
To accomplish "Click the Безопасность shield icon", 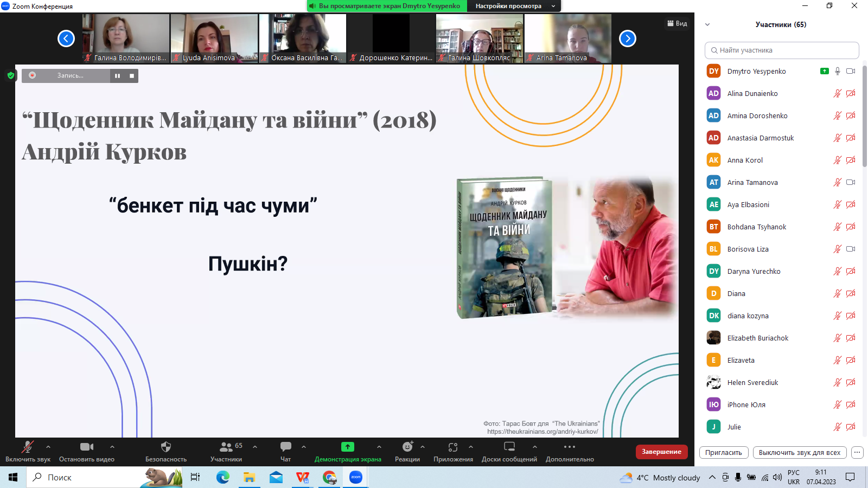I will click(x=166, y=447).
